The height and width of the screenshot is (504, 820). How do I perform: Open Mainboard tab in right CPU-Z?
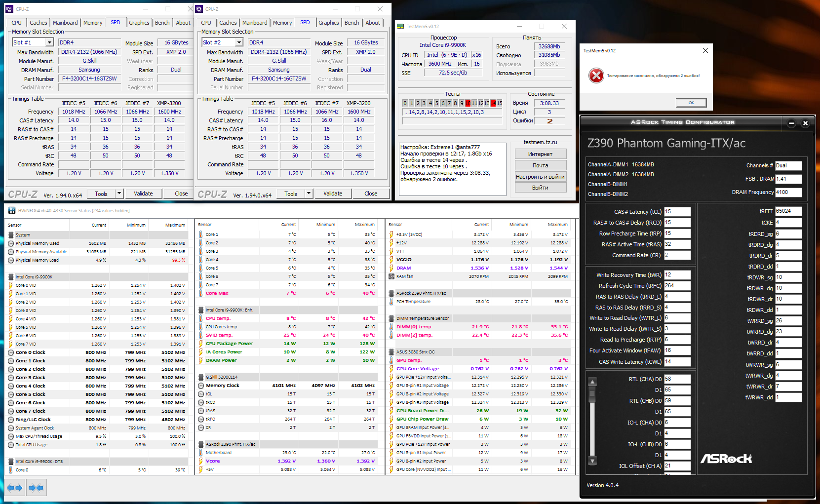[x=255, y=23]
